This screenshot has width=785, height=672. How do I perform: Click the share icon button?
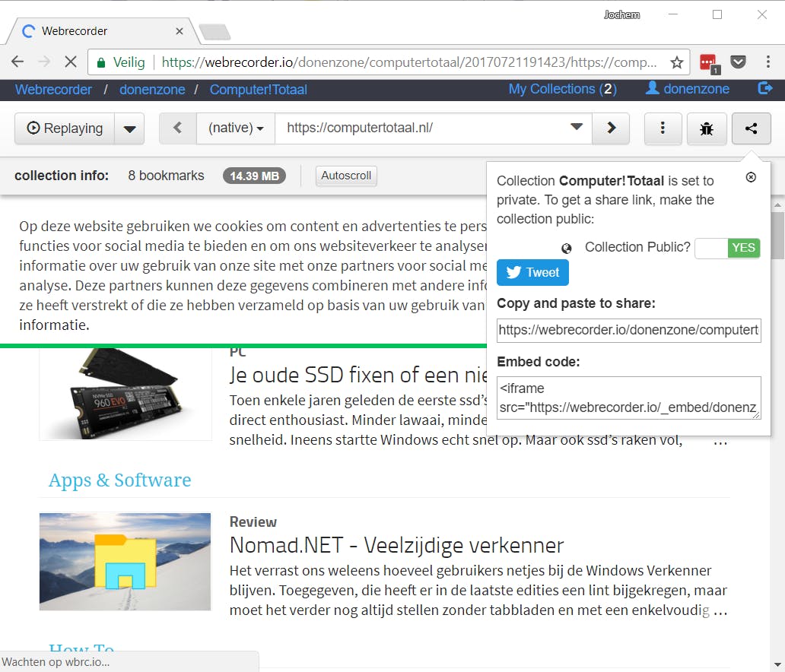(x=751, y=128)
